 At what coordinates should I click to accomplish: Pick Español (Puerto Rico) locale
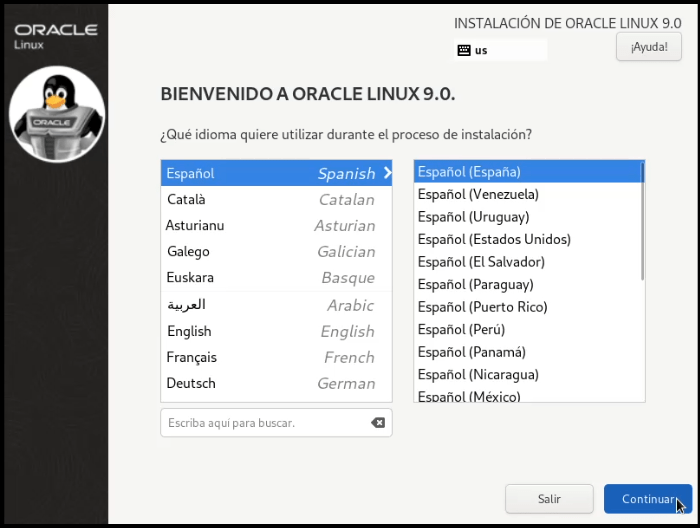tap(482, 307)
